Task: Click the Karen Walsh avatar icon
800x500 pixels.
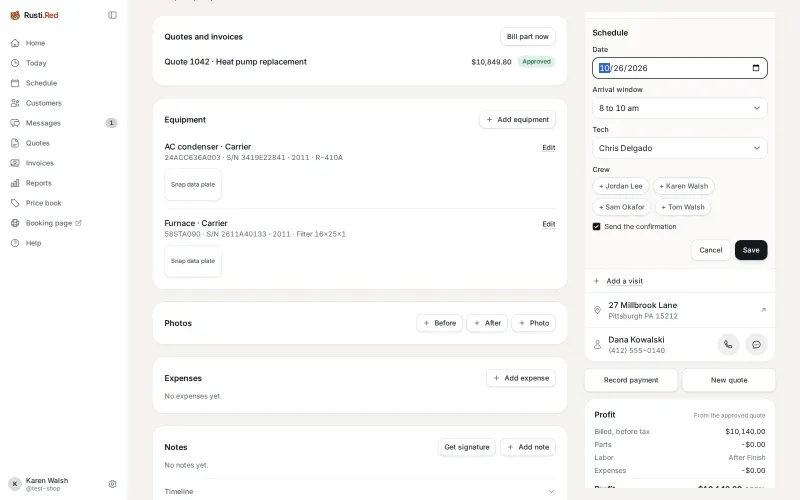Action: coord(15,484)
